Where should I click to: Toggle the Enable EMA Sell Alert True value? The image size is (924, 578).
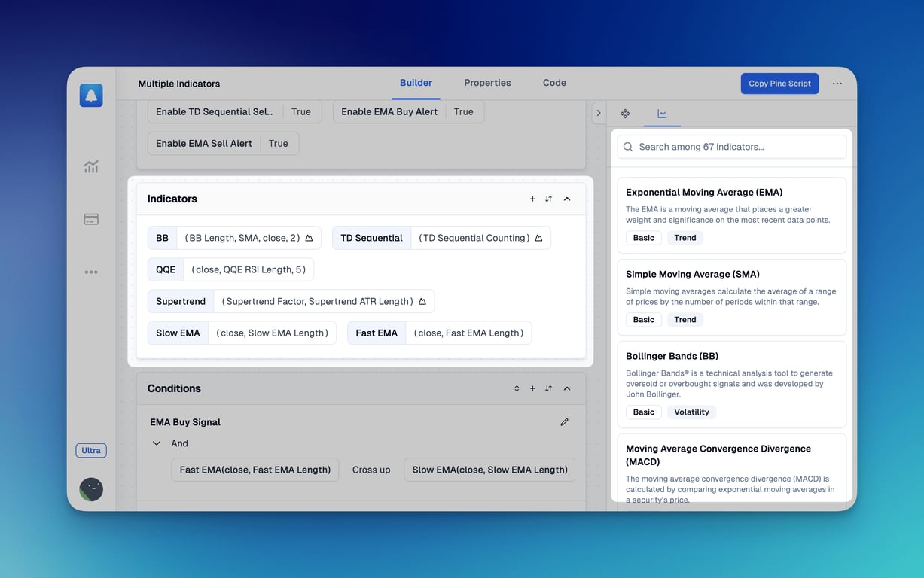point(279,144)
